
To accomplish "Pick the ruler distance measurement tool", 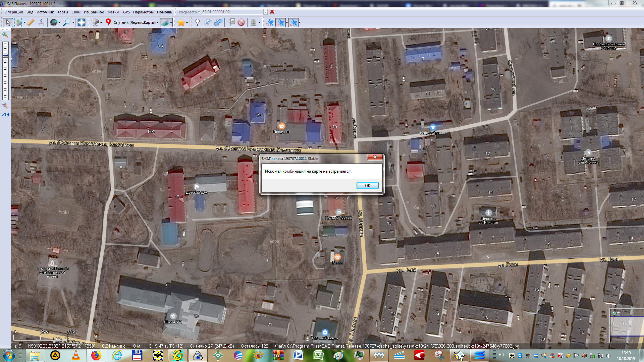I will point(31,22).
